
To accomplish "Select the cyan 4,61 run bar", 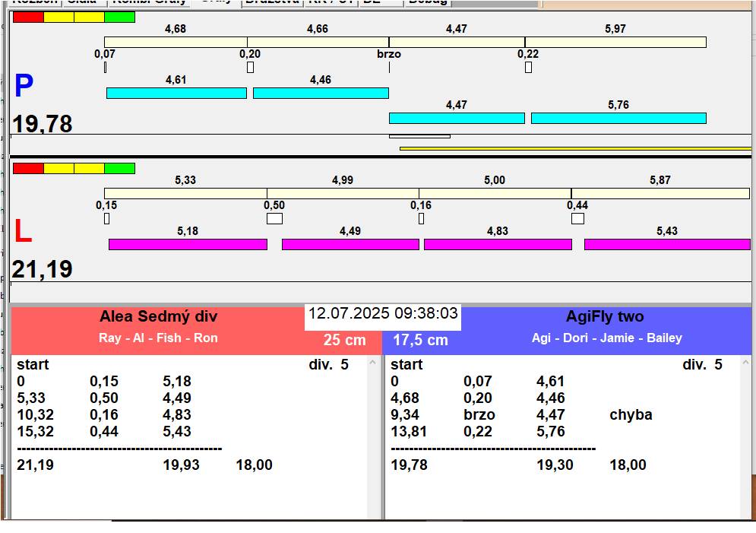I will tap(176, 93).
